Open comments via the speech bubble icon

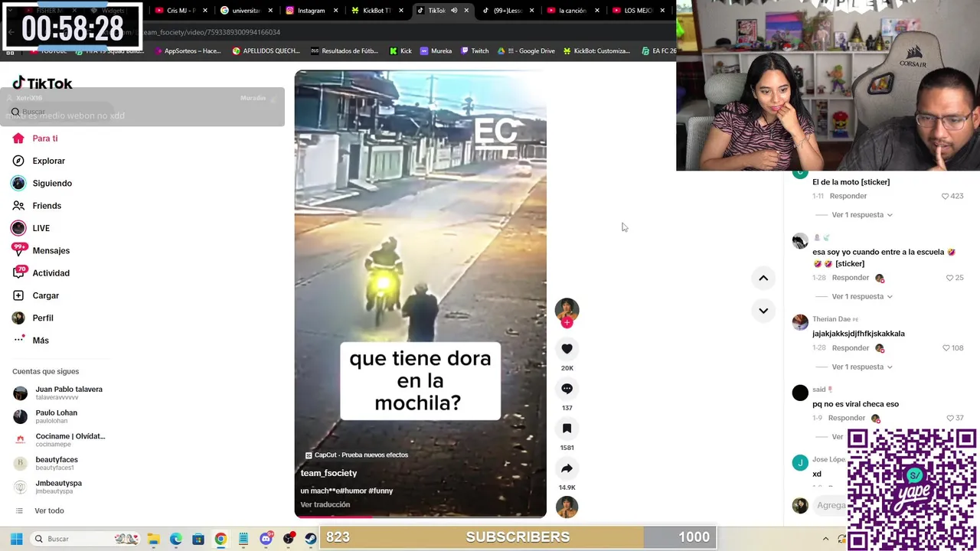coord(567,389)
